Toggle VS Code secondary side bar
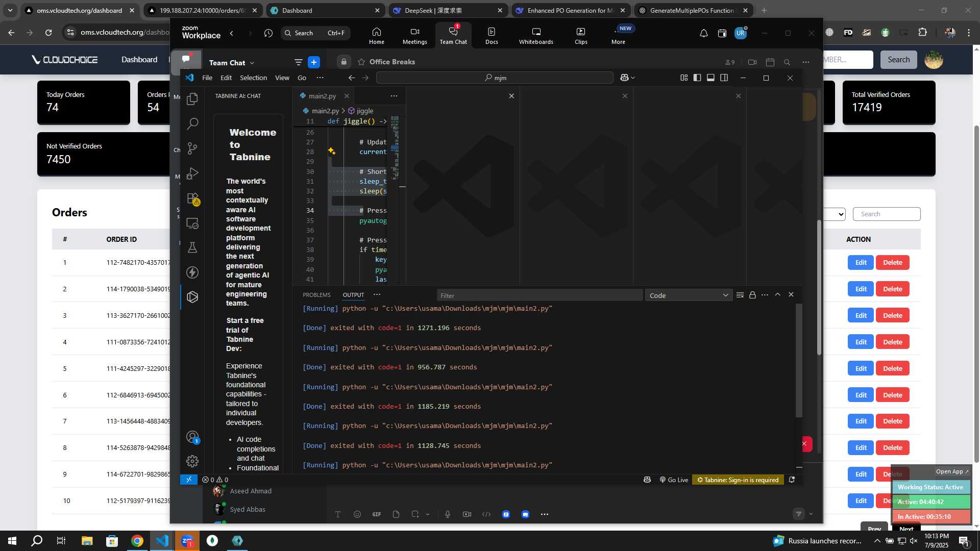 (x=724, y=78)
